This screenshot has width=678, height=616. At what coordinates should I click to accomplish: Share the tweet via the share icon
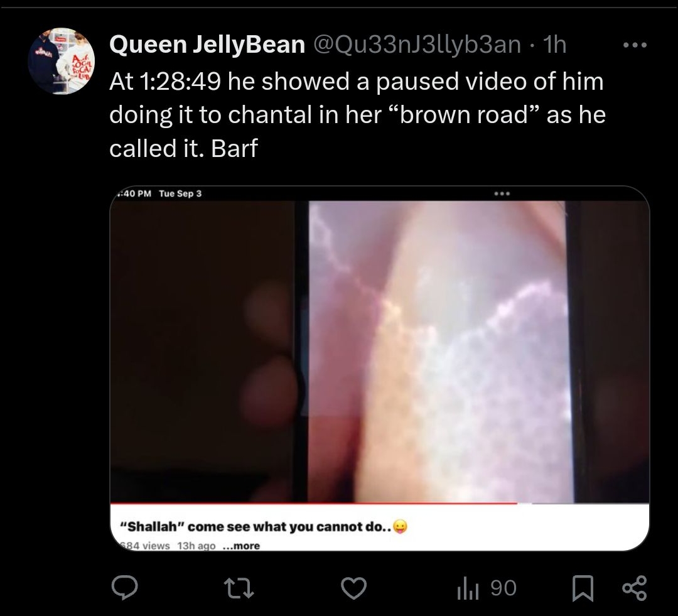pyautogui.click(x=634, y=588)
